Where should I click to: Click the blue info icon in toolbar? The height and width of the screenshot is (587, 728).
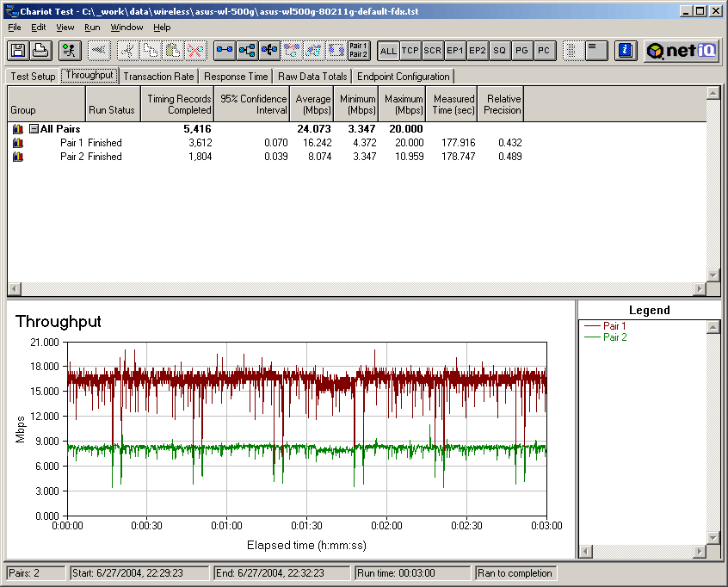pyautogui.click(x=626, y=51)
